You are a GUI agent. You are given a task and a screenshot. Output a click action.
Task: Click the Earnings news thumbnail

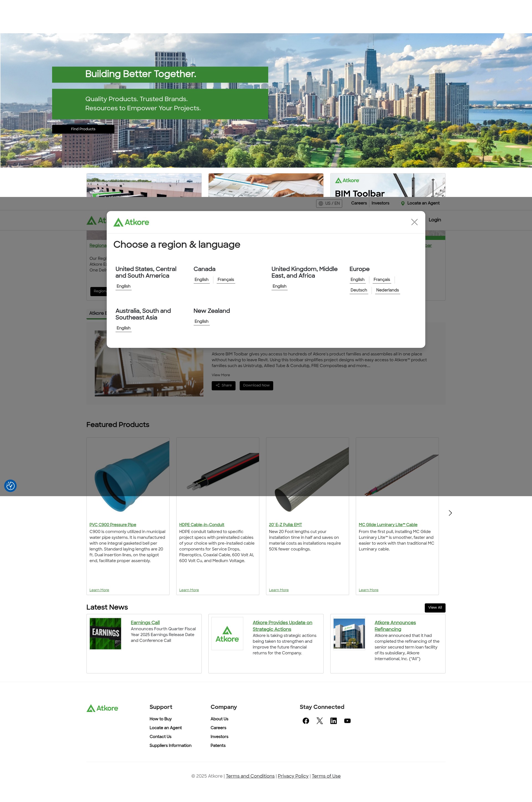click(x=105, y=634)
